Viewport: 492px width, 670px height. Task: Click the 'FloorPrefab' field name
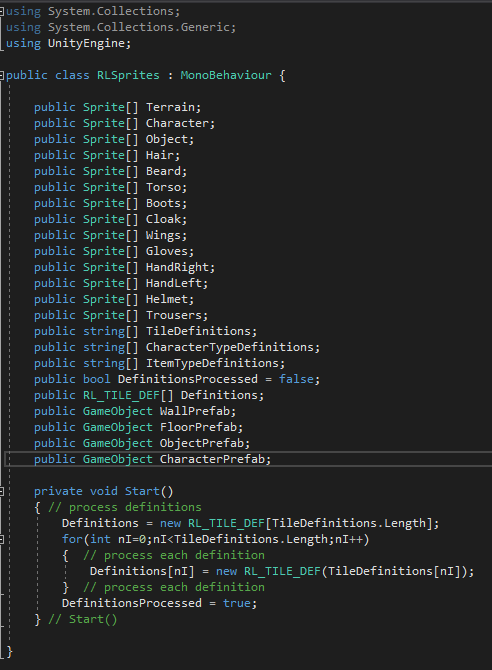click(199, 427)
